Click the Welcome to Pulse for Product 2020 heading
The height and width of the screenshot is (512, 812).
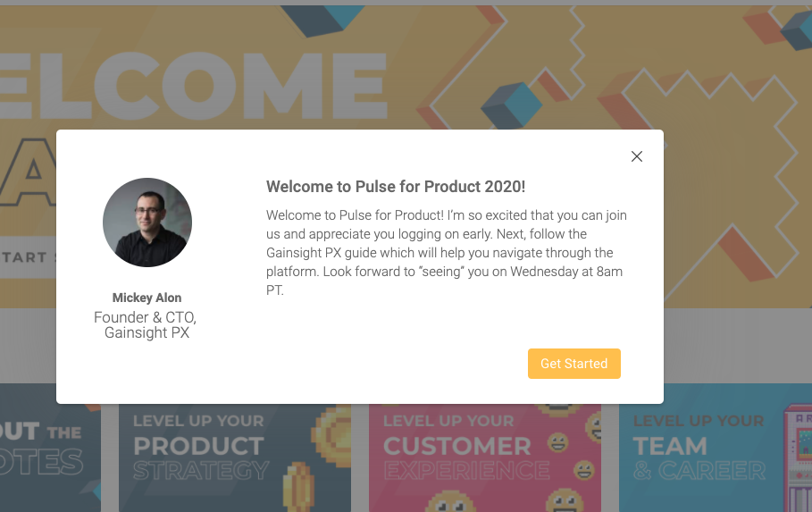tap(396, 187)
